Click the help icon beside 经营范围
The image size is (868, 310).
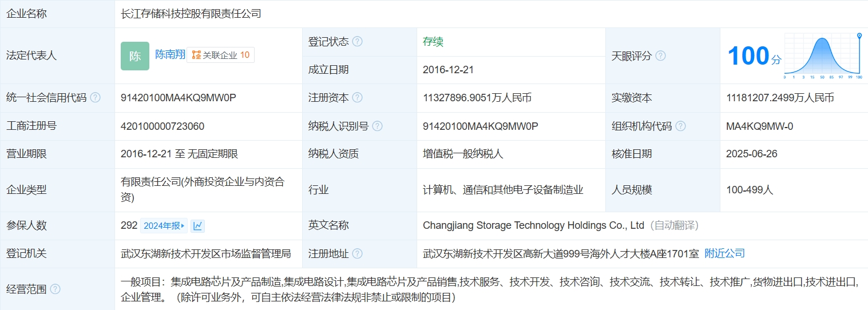(x=55, y=289)
